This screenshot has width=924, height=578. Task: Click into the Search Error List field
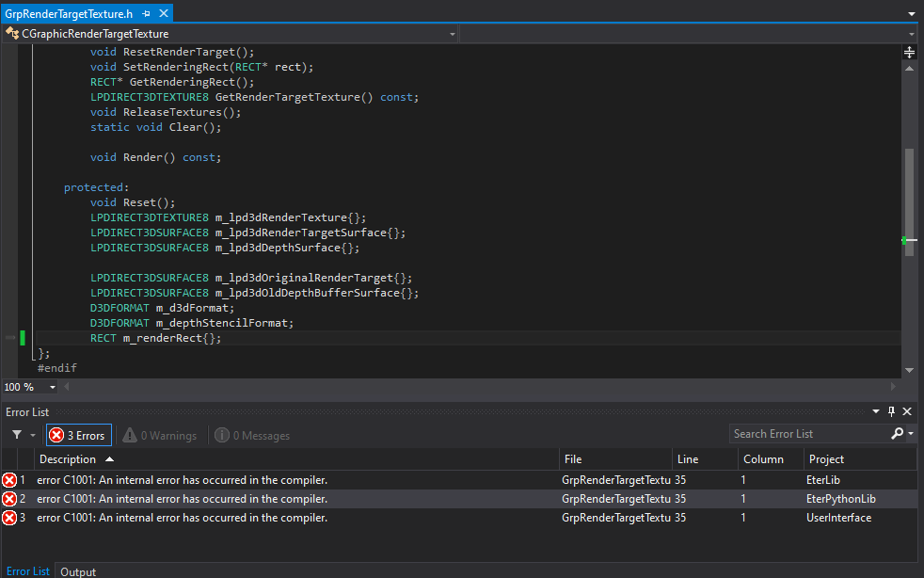click(x=808, y=434)
